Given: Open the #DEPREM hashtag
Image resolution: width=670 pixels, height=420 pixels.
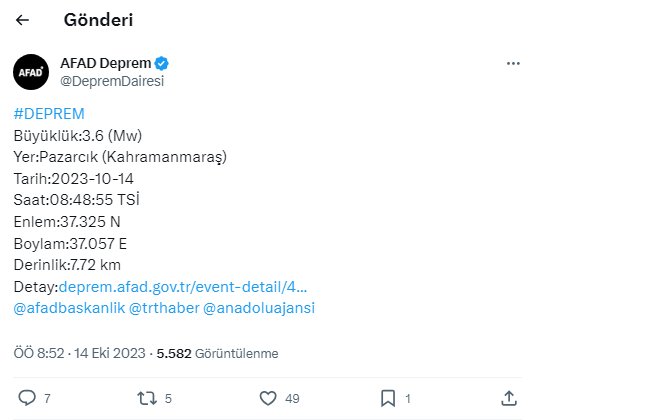Looking at the screenshot, I should pos(49,113).
